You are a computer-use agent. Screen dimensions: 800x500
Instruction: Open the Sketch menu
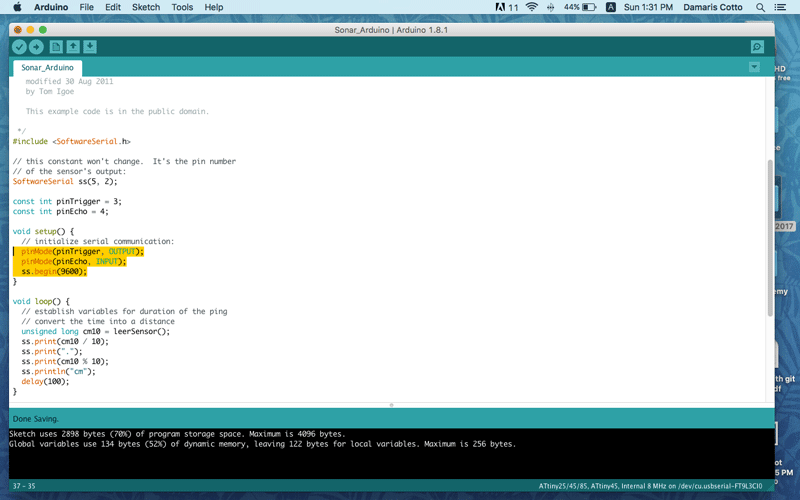[x=146, y=7]
